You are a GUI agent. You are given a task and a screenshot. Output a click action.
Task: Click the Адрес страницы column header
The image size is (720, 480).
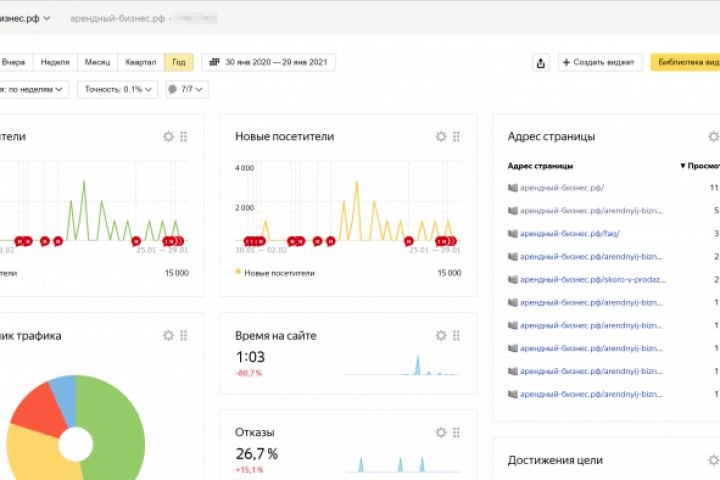[540, 166]
